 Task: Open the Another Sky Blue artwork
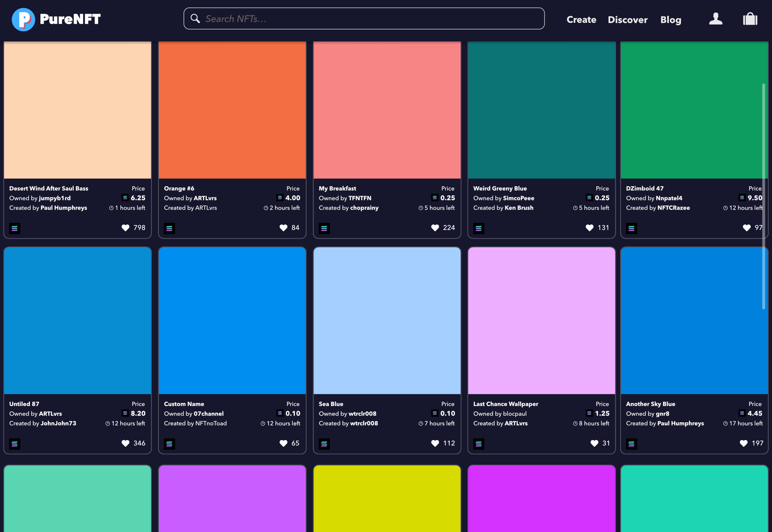click(694, 320)
